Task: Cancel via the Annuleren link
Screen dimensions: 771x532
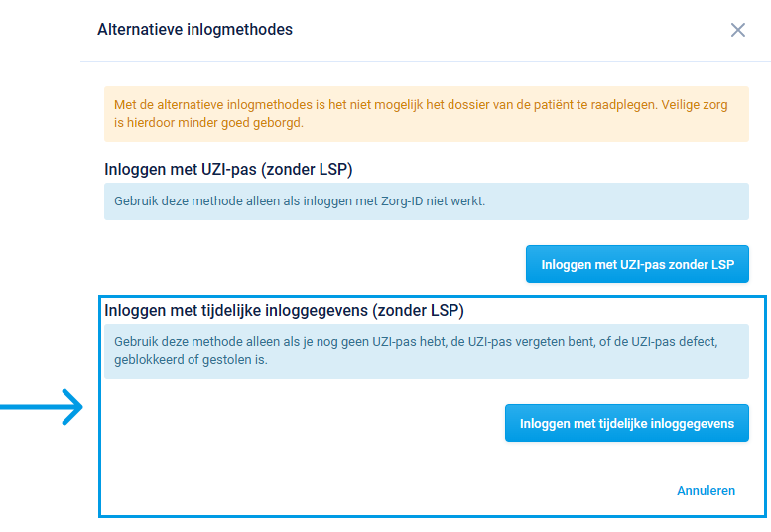Action: [706, 490]
